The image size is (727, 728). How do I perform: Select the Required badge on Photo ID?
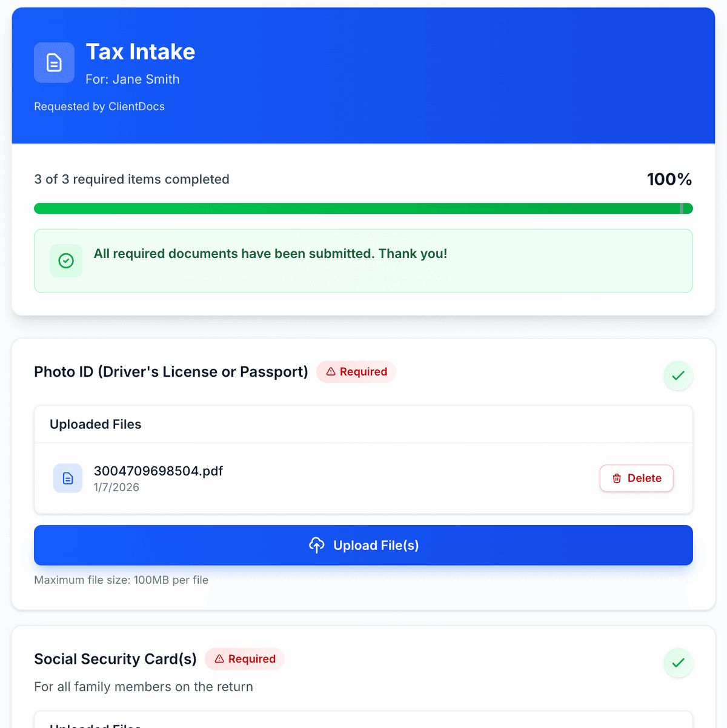coord(356,371)
